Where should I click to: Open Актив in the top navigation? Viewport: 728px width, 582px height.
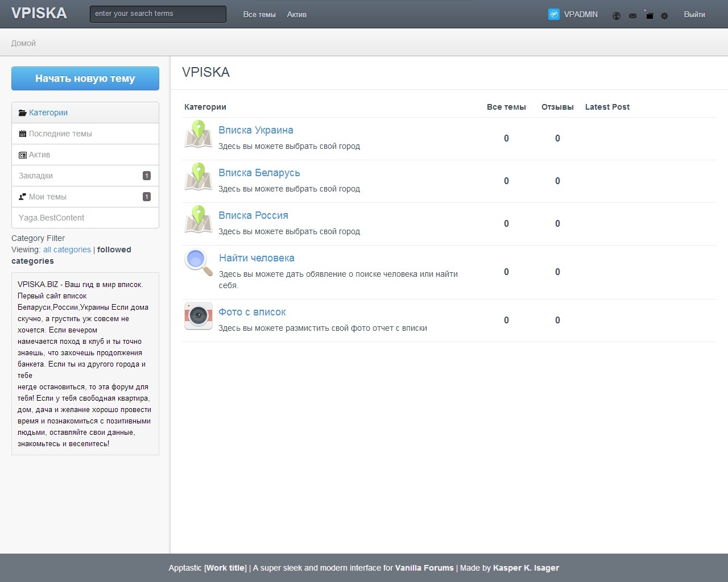point(297,14)
